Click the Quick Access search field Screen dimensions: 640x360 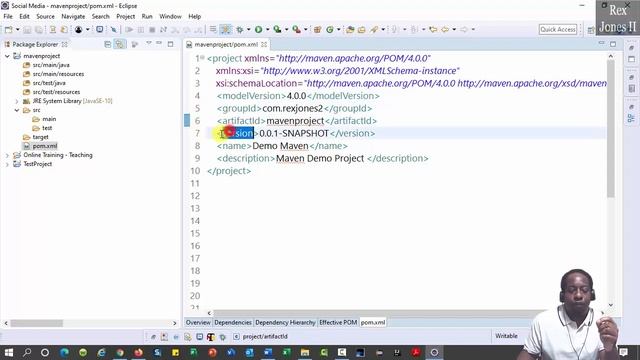tap(558, 29)
